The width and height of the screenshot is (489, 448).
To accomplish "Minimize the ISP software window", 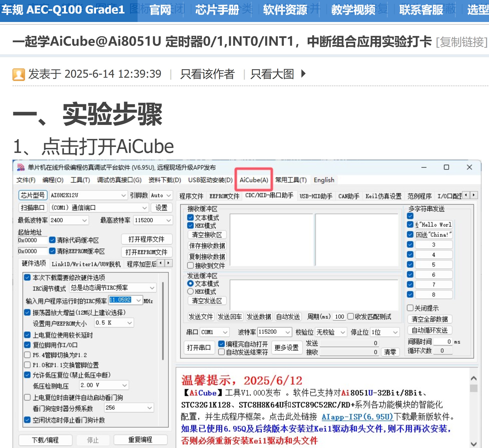I will tap(424, 167).
